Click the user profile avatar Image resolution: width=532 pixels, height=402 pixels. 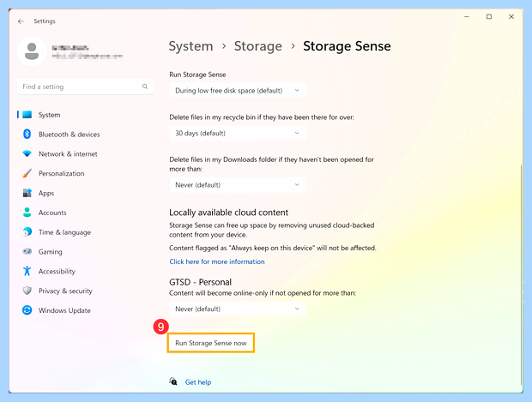tap(32, 51)
